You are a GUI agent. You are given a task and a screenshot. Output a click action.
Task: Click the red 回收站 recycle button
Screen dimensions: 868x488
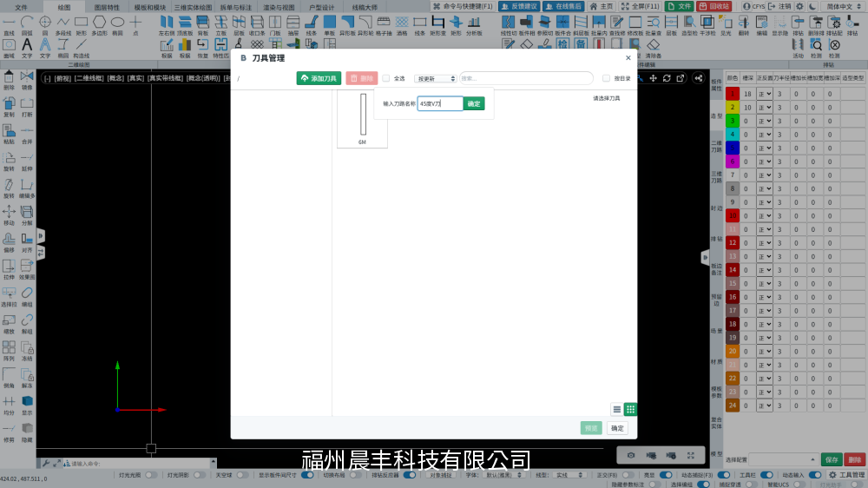(x=714, y=6)
